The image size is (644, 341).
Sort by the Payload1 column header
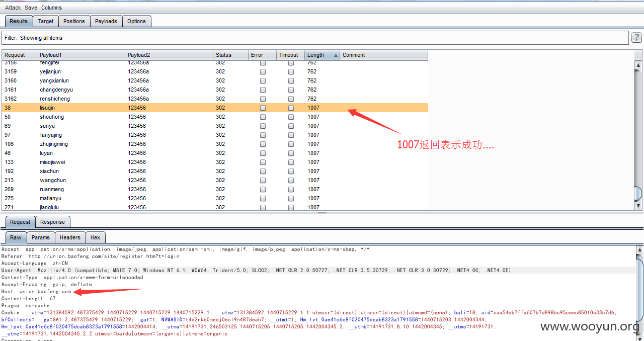click(x=81, y=55)
